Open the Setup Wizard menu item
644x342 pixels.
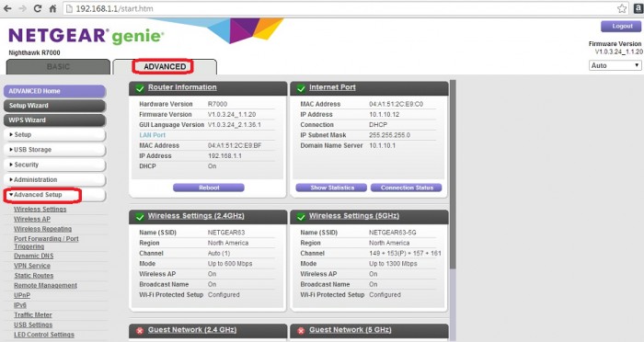54,106
